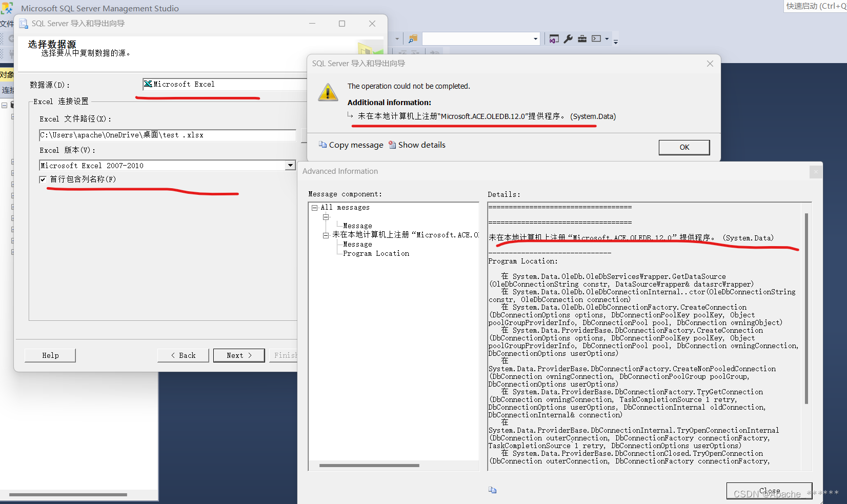Click the command window terminal icon
Viewport: 847px width, 504px height.
pos(596,38)
